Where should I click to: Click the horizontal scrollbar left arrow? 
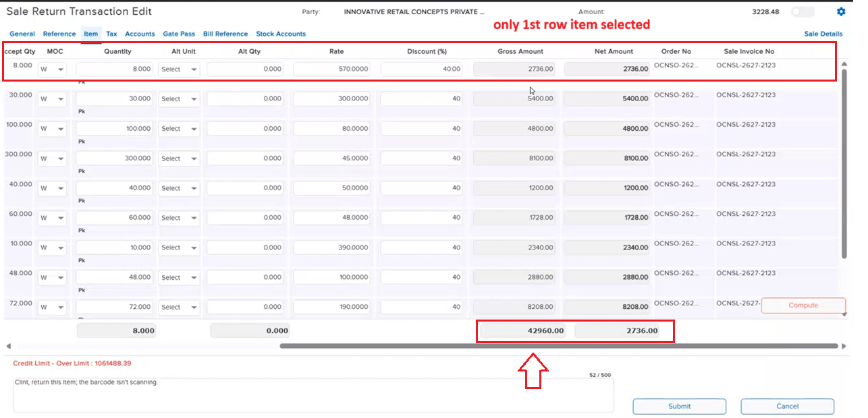pyautogui.click(x=7, y=346)
